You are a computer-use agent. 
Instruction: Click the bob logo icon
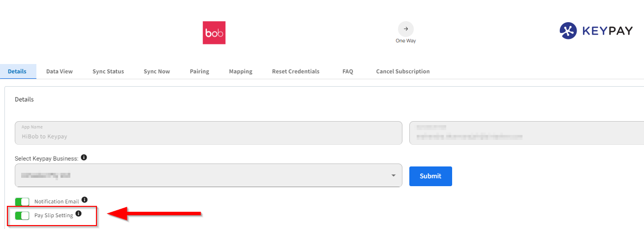[x=214, y=33]
